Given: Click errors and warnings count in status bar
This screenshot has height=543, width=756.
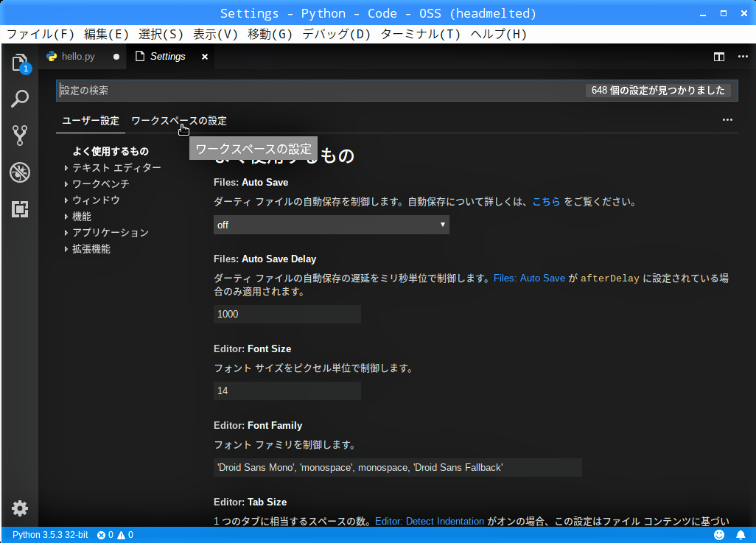Looking at the screenshot, I should pos(115,535).
